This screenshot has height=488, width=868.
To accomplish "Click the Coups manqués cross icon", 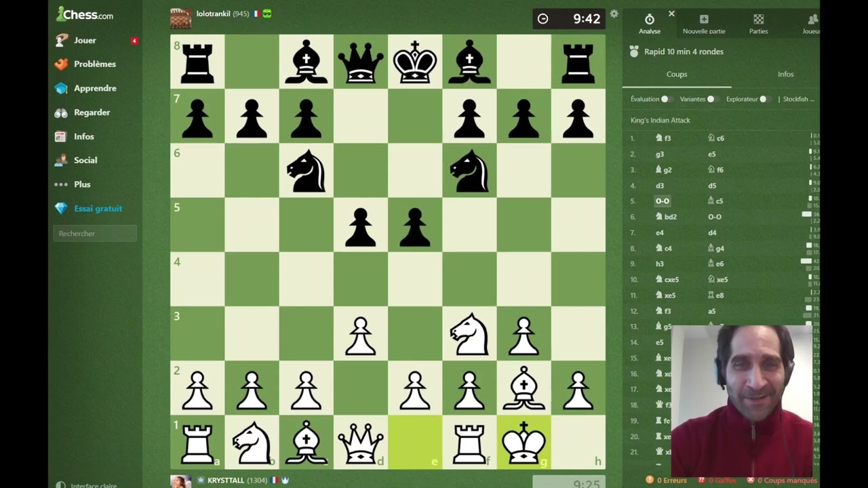I will pos(751,480).
